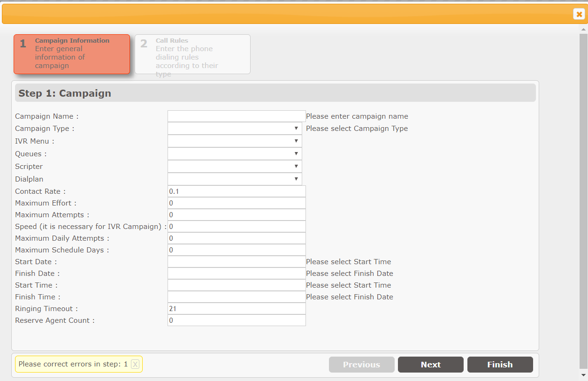Screen dimensions: 588x381
Task: Dismiss the step error message
Action: pyautogui.click(x=135, y=364)
